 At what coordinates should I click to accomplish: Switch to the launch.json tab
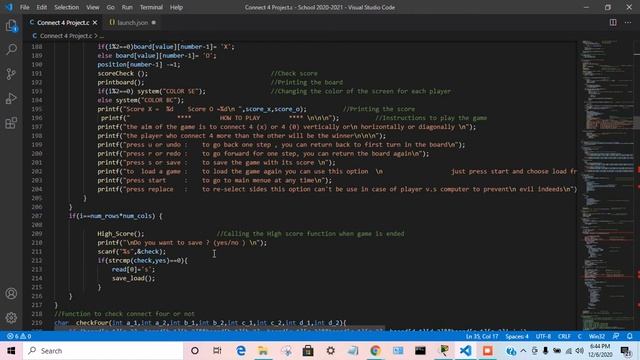click(132, 23)
